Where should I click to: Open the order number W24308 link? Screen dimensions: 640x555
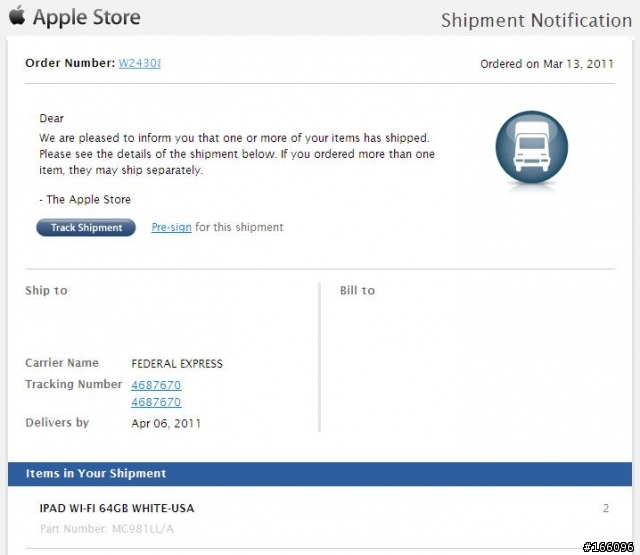pos(140,63)
